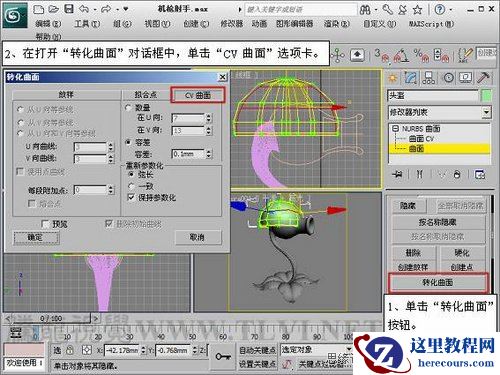The image size is (500, 375).
Task: Open the Modify panel icon
Action: point(411,78)
